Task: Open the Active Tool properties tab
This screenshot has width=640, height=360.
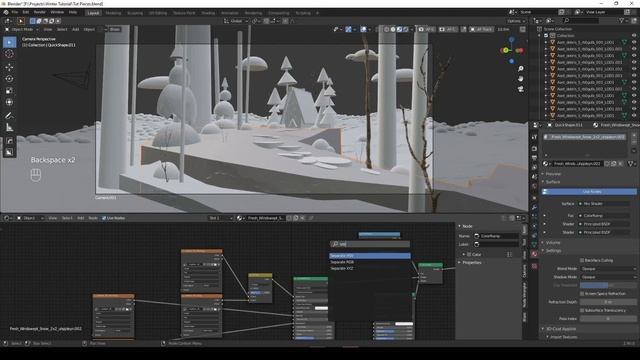Action: point(534,137)
